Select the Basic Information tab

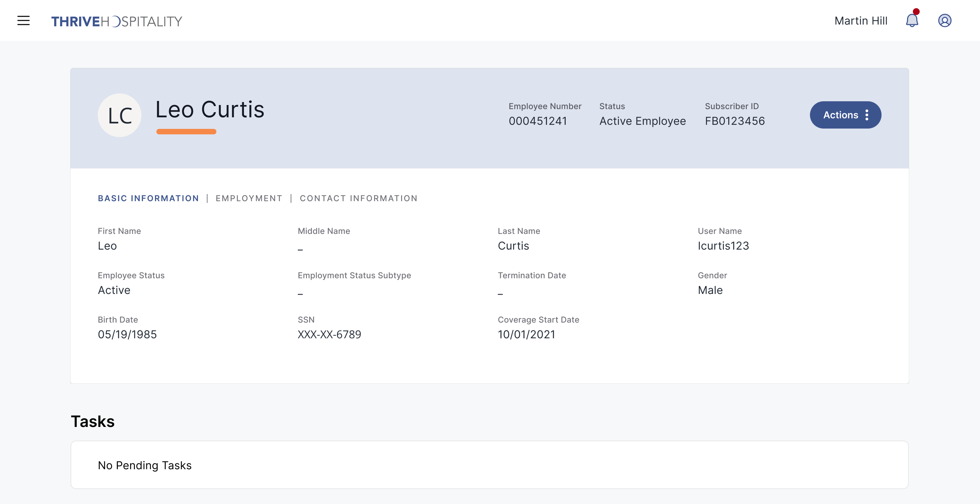click(x=148, y=198)
